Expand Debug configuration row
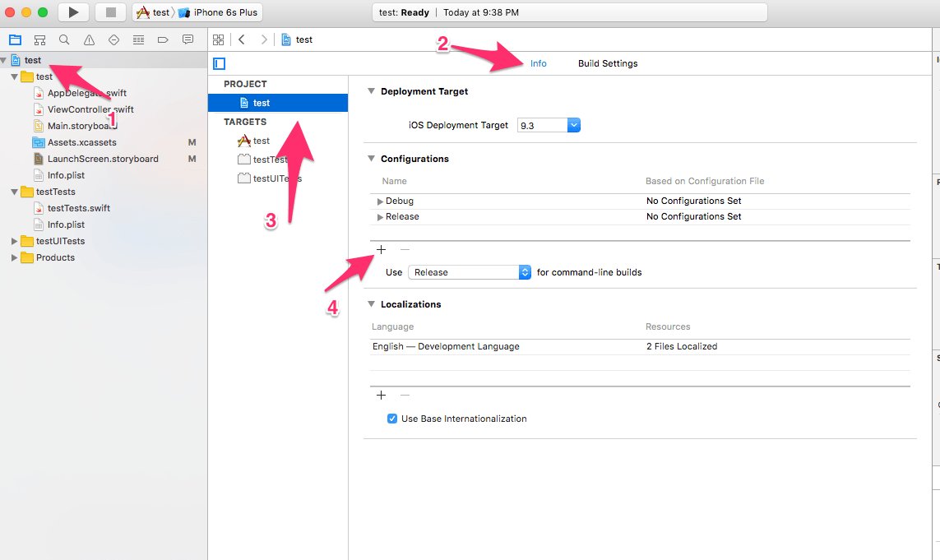Image resolution: width=940 pixels, height=560 pixels. click(x=379, y=201)
